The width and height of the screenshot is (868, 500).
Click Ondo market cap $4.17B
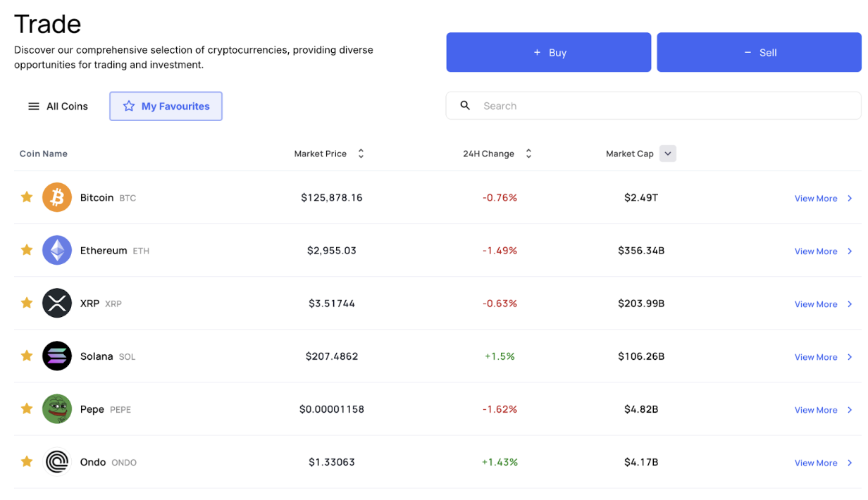641,462
